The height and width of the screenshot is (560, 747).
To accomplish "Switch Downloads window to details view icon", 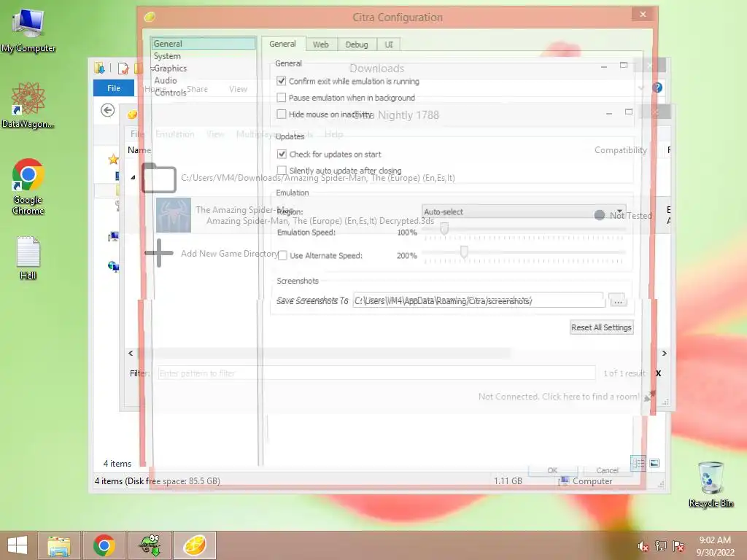I will [x=638, y=463].
